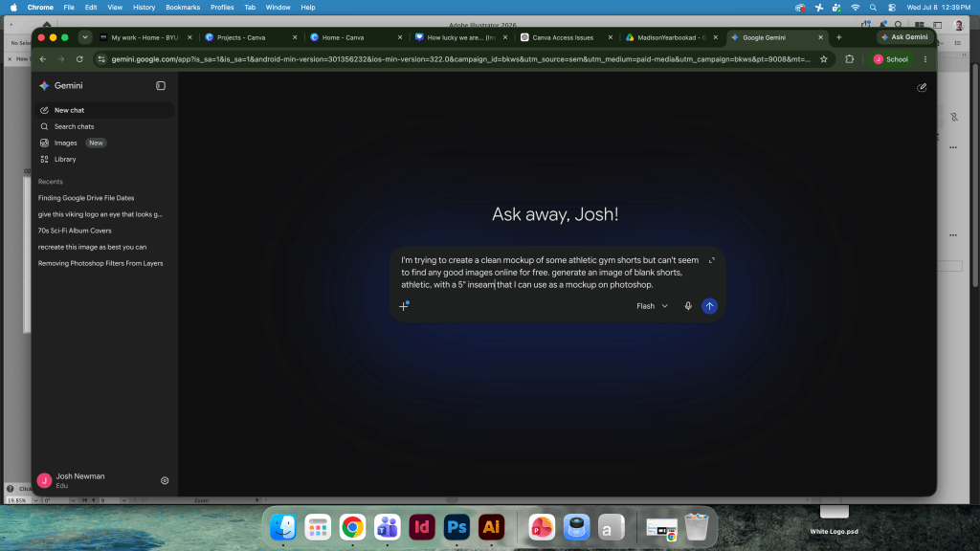
Task: Open the School profile switcher
Action: [891, 59]
